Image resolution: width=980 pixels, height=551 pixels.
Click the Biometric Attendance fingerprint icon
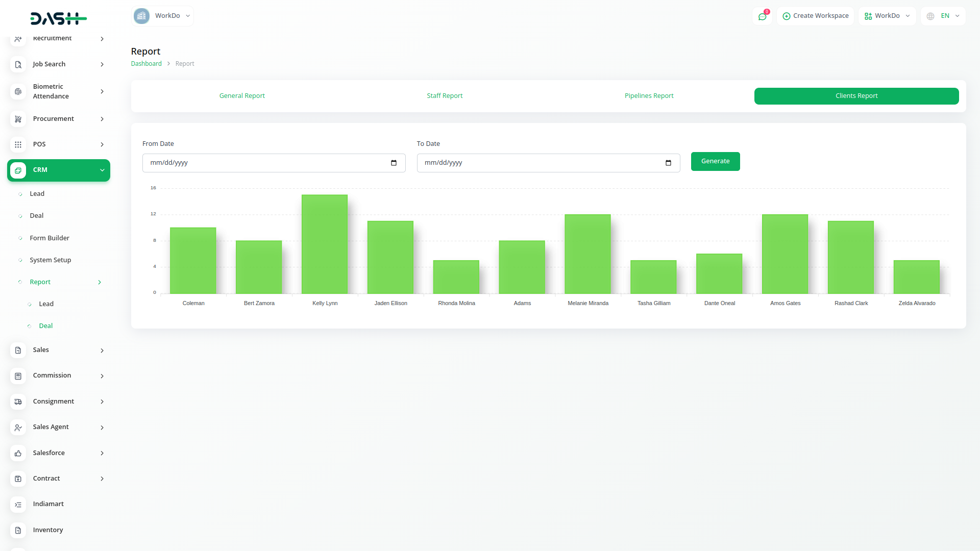18,91
